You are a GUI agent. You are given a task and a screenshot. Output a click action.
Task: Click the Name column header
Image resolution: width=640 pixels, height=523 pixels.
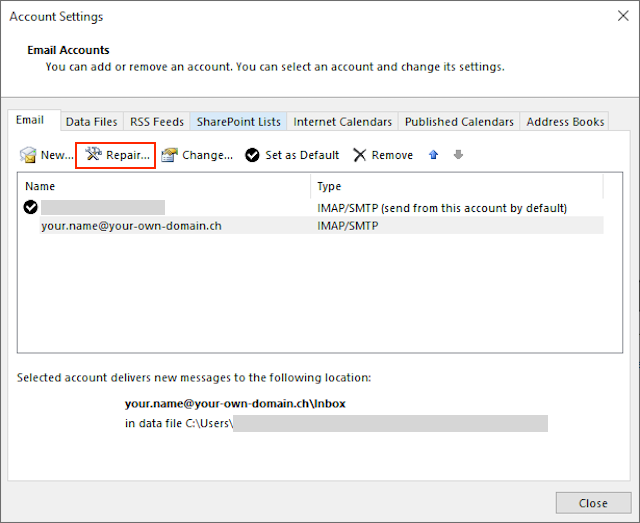pyautogui.click(x=40, y=186)
